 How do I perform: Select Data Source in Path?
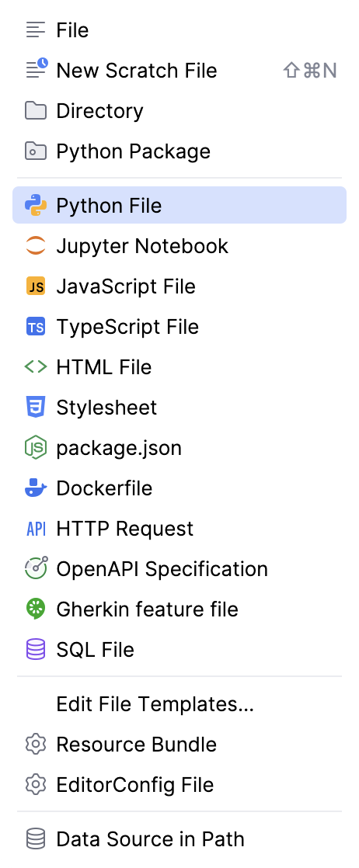click(179, 839)
